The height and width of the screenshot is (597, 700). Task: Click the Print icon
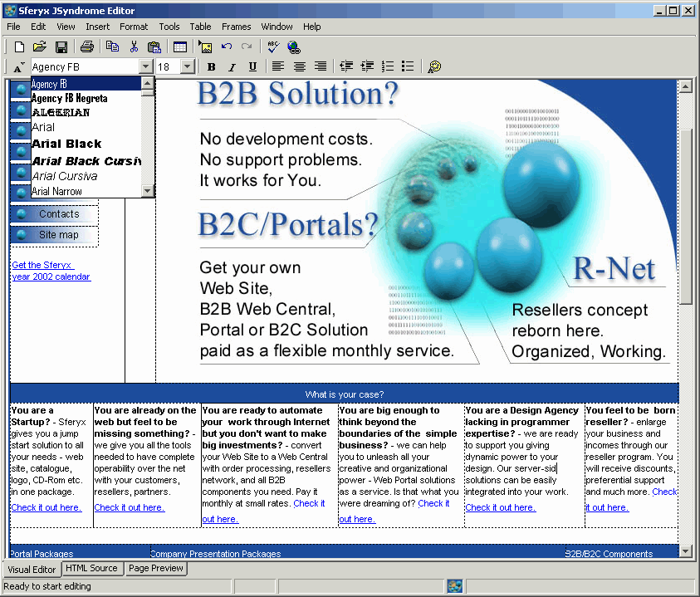tap(86, 46)
